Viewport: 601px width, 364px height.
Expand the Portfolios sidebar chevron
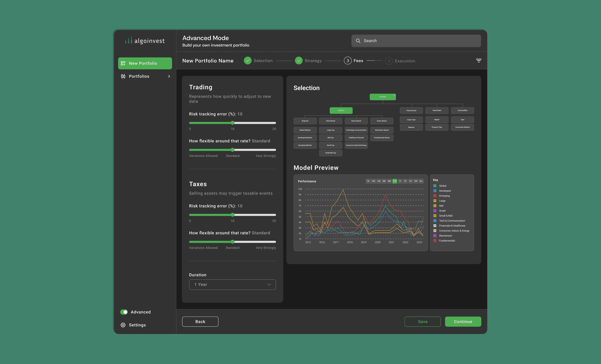pyautogui.click(x=169, y=76)
